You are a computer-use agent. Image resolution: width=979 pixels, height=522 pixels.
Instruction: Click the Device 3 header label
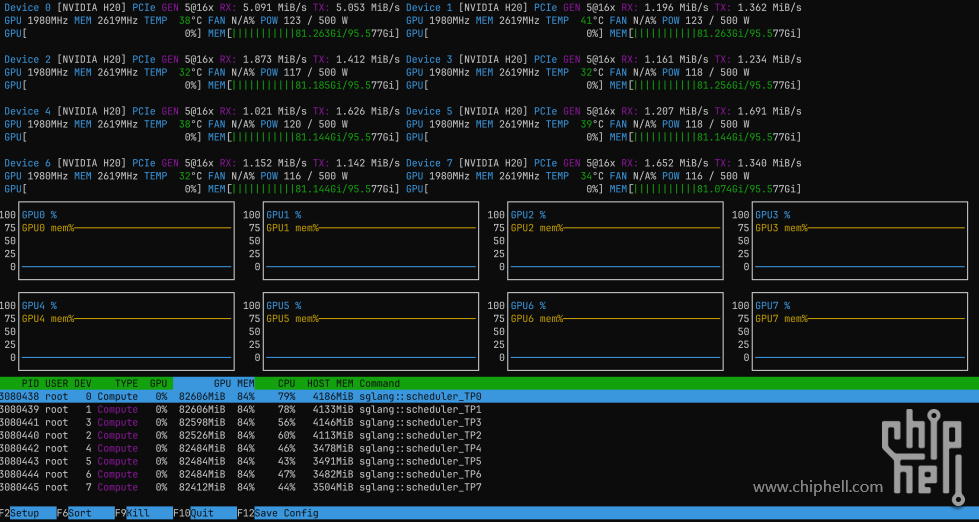coord(430,59)
